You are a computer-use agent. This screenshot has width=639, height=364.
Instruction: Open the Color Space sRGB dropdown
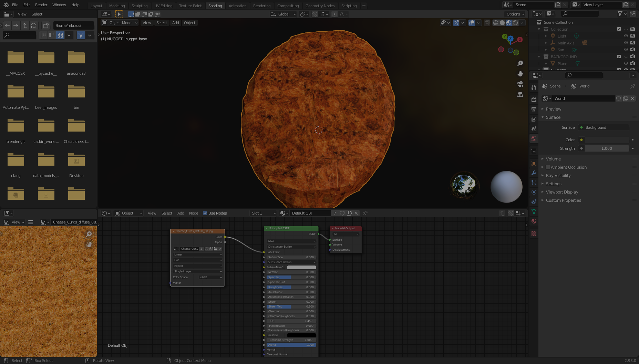coord(210,277)
